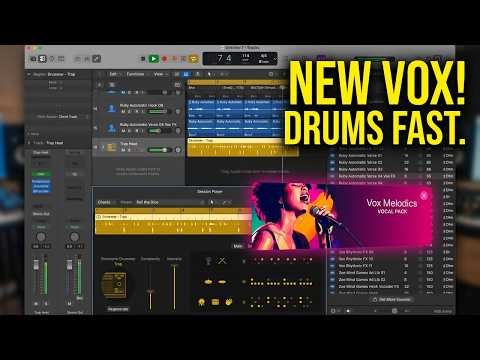Click the Trap drummer character preset image
This screenshot has width=480, height=360.
[x=114, y=285]
